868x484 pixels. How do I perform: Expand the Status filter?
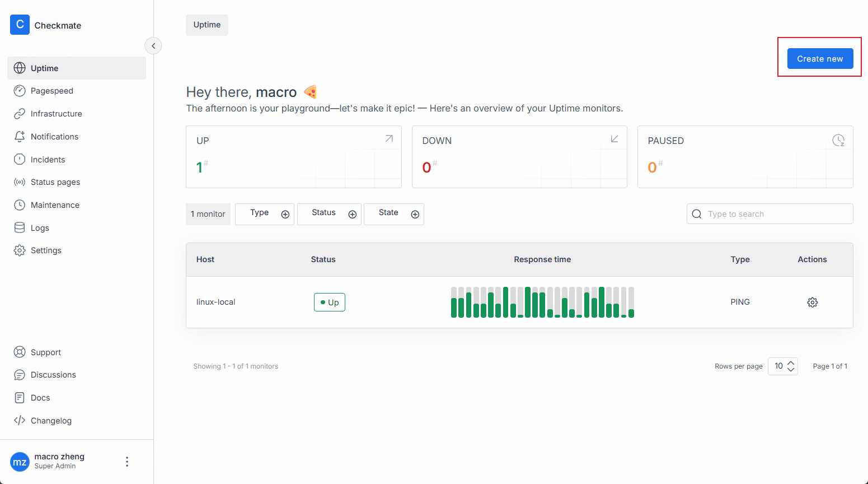329,214
